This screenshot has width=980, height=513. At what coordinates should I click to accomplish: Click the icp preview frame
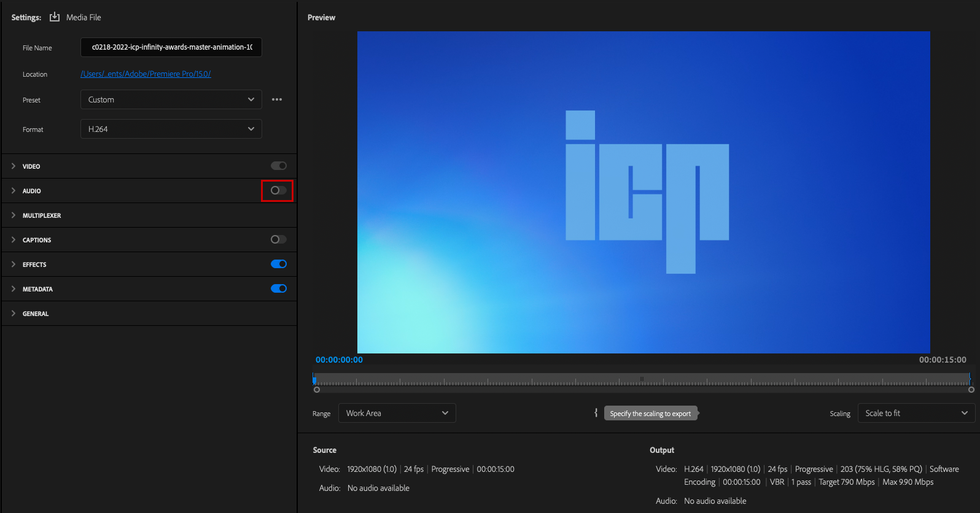click(x=644, y=192)
